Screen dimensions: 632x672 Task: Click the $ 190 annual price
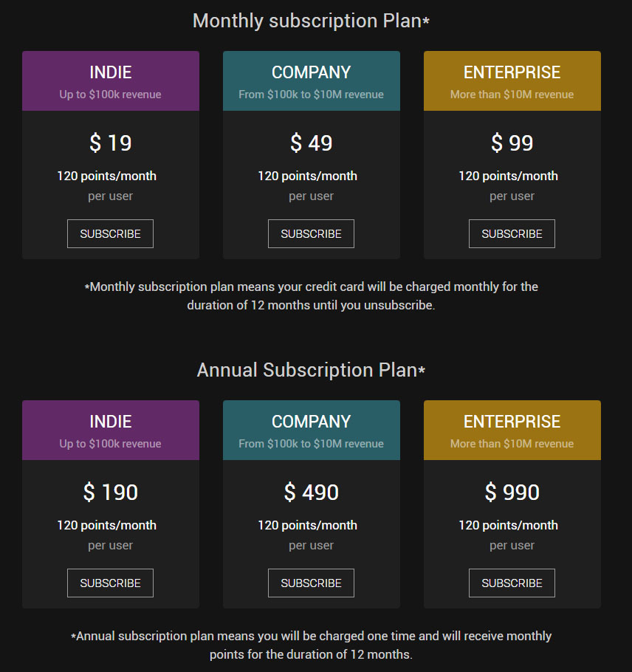(111, 492)
